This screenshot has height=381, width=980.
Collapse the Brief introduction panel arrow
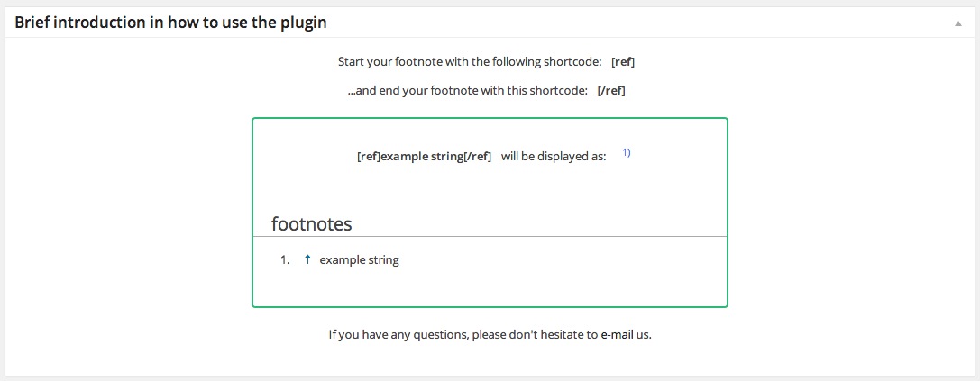957,23
